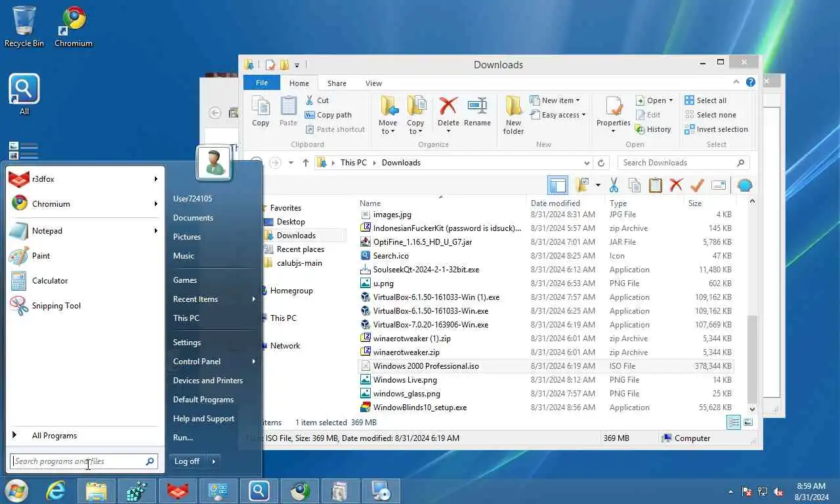Select Desktop in the navigation pane

(291, 222)
